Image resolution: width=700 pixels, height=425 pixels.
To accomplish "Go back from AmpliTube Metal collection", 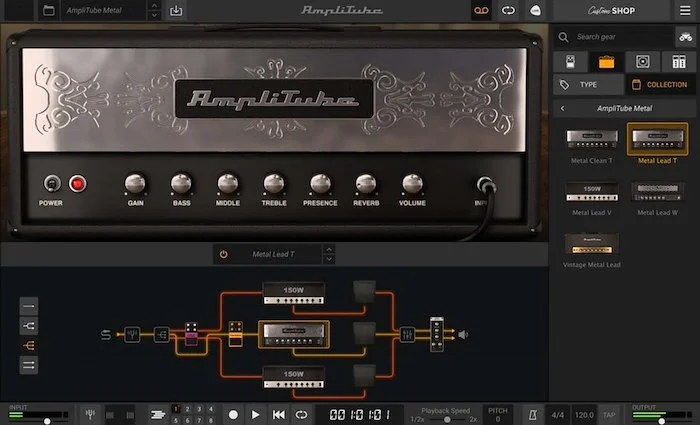I will point(562,108).
